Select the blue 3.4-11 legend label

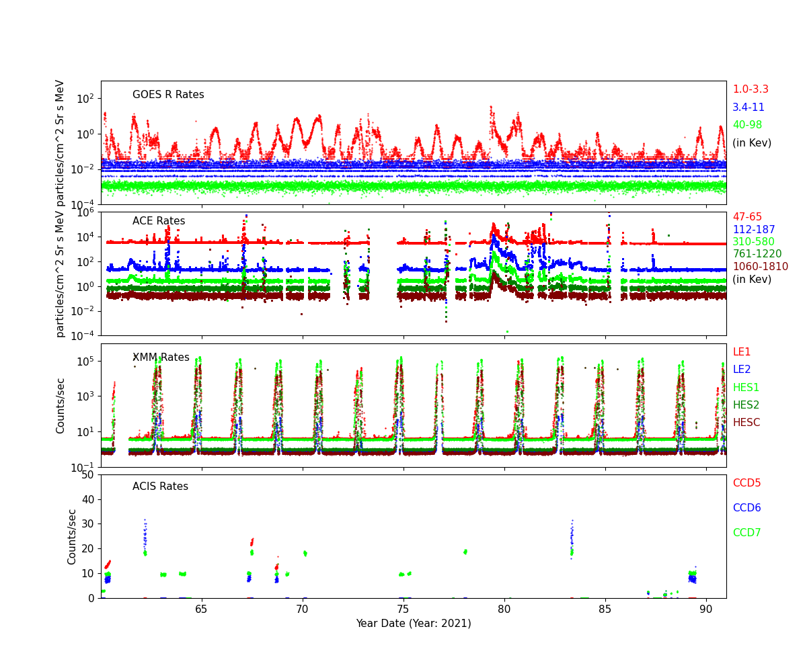pos(748,108)
